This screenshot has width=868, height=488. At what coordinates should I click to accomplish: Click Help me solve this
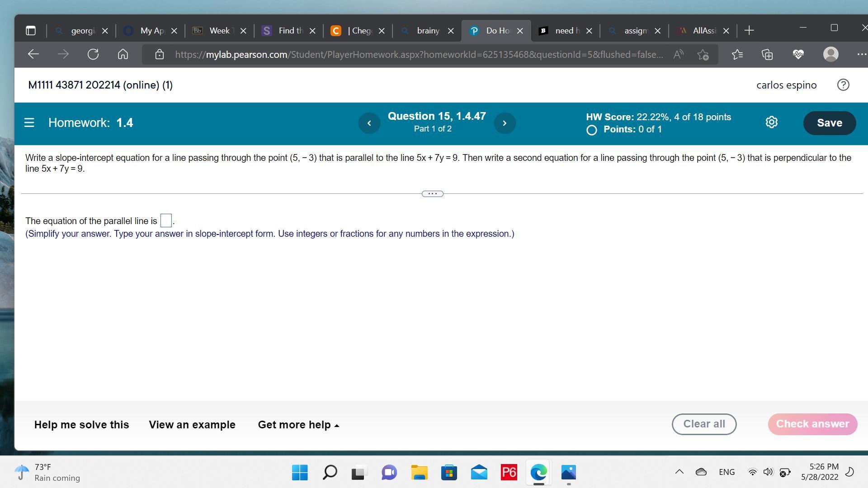pyautogui.click(x=81, y=425)
